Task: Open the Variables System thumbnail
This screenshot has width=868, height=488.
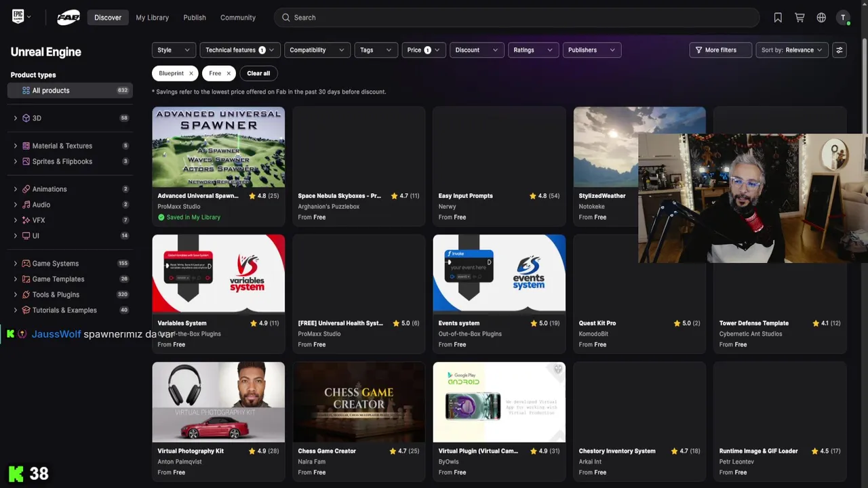Action: [x=218, y=274]
